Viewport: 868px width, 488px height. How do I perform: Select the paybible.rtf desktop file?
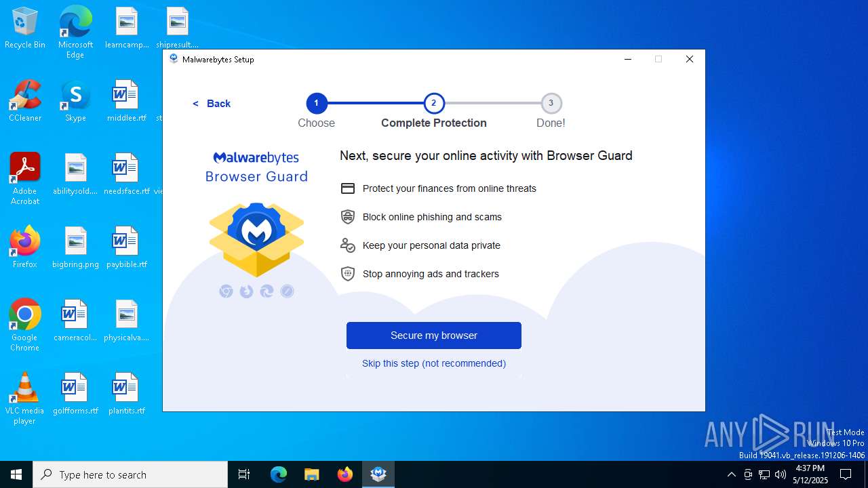126,247
